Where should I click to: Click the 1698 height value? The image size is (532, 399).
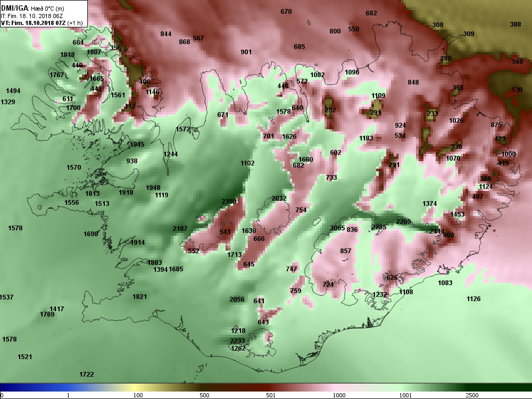pyautogui.click(x=90, y=234)
